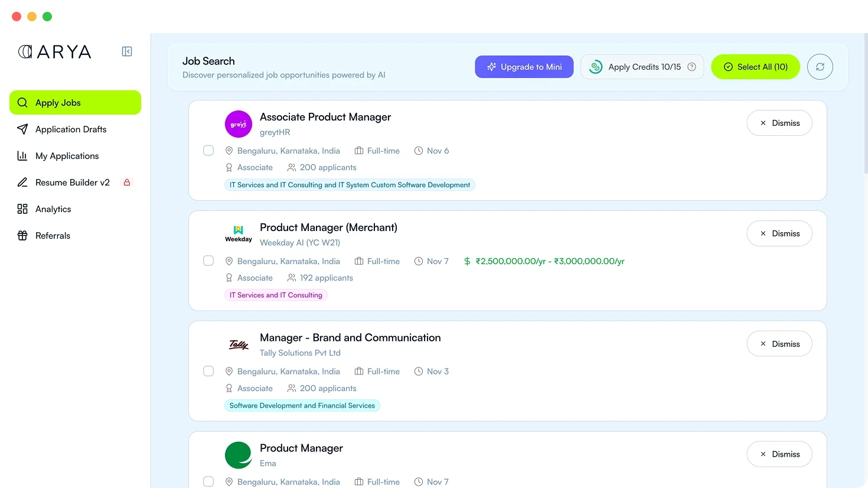Dismiss the Product Manager (Merchant) job
Screen dimensions: 868x488
(779, 233)
